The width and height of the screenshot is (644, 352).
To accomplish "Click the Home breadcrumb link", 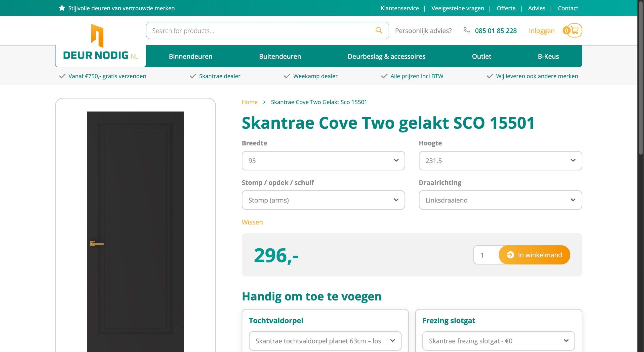I will pyautogui.click(x=250, y=102).
